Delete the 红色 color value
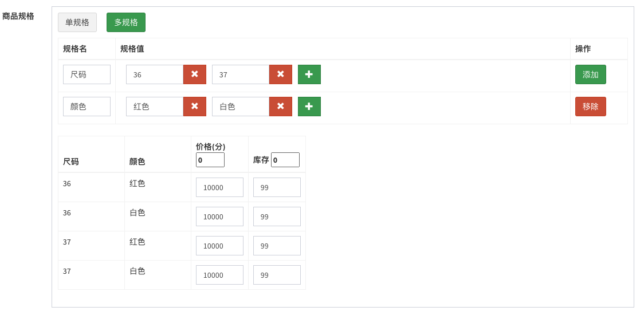This screenshot has height=315, width=644. pos(195,107)
